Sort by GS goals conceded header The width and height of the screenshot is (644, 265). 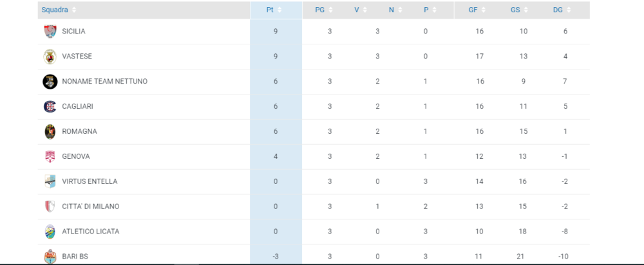(x=519, y=10)
